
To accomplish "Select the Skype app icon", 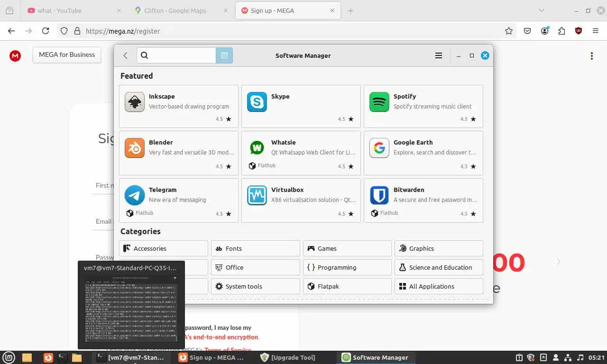I will pyautogui.click(x=257, y=102).
